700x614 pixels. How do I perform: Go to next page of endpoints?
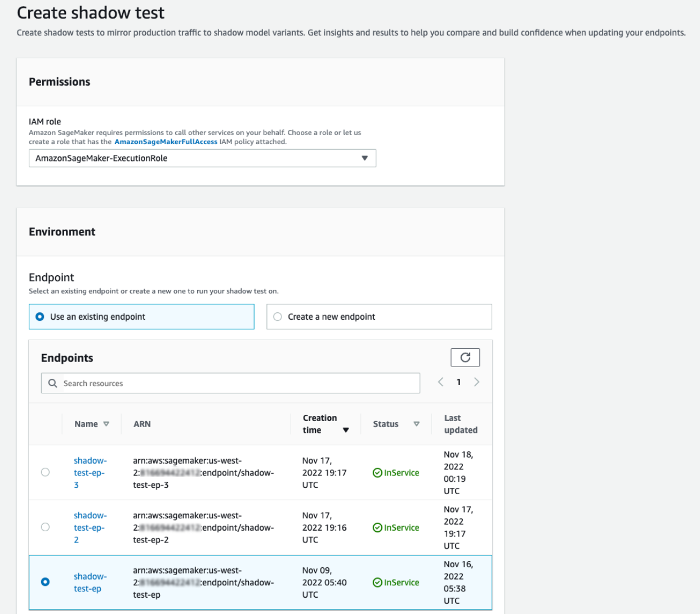(476, 382)
